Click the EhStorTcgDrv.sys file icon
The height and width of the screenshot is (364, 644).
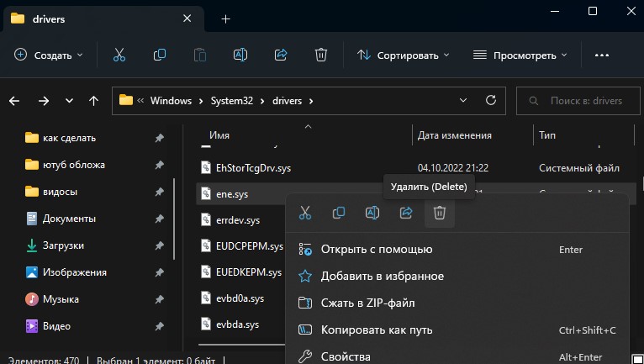206,167
